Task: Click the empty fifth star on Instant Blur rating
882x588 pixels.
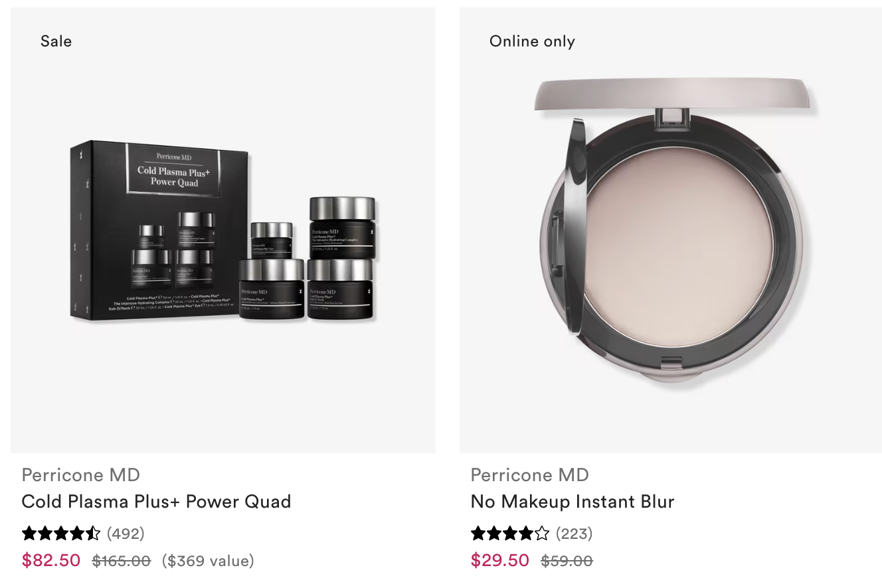Action: click(x=543, y=534)
